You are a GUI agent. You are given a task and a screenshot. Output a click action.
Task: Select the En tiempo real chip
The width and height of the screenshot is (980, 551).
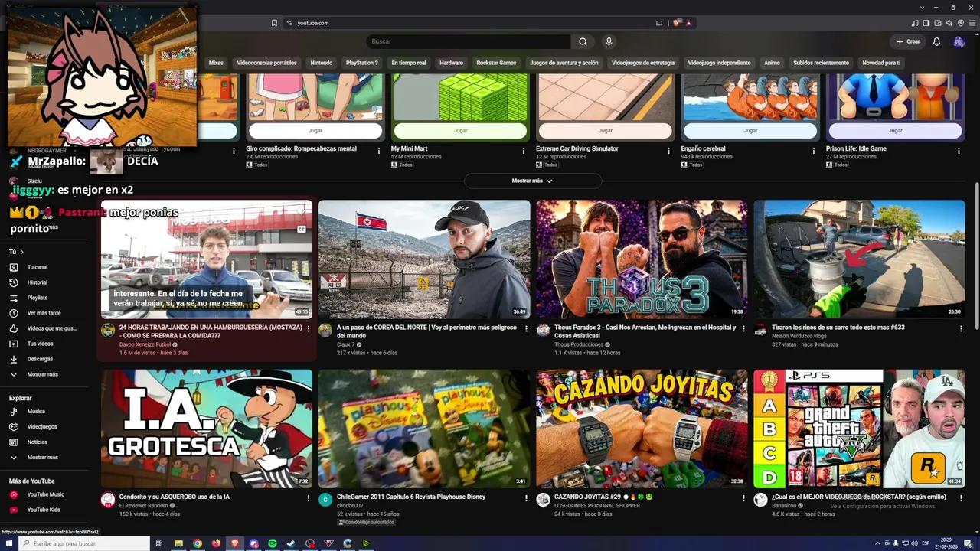(x=409, y=63)
